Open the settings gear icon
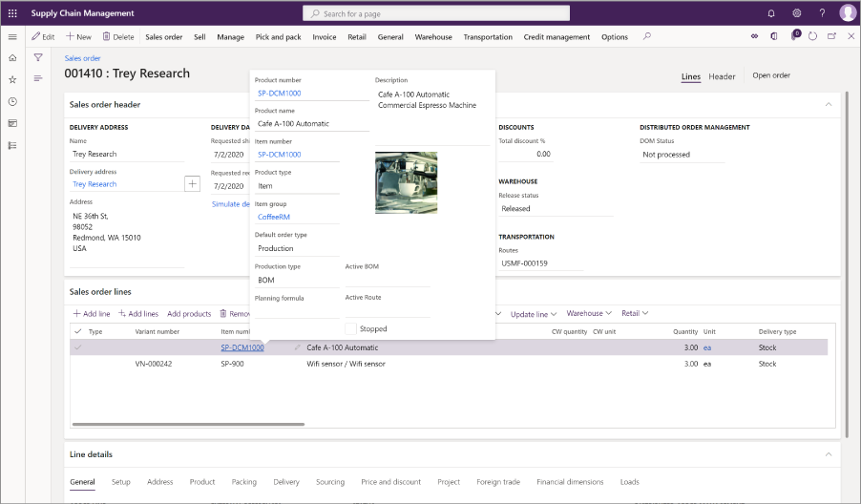This screenshot has width=861, height=504. point(797,13)
